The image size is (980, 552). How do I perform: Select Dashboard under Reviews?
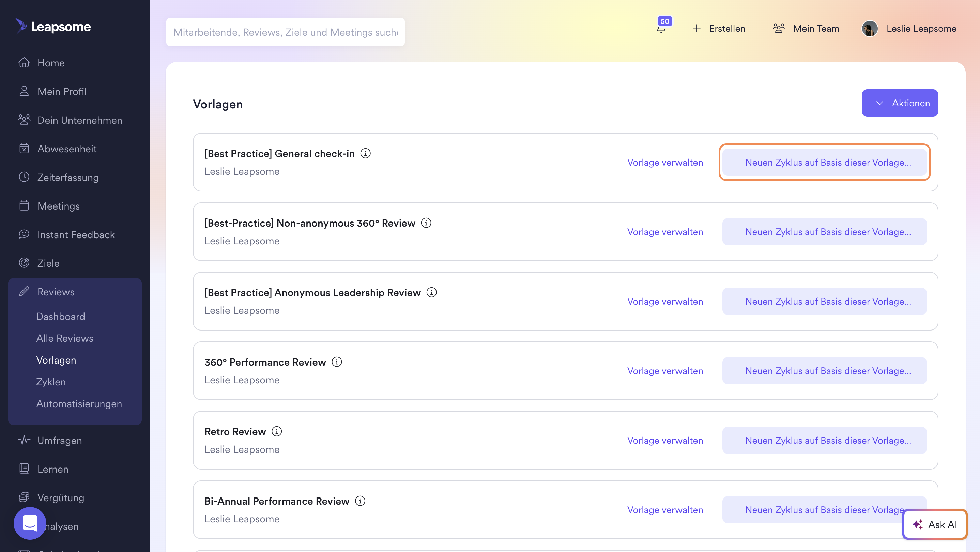(61, 317)
